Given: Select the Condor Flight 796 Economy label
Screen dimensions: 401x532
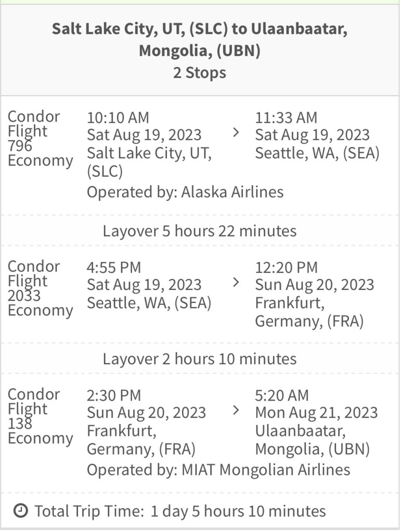Looking at the screenshot, I should [40, 138].
